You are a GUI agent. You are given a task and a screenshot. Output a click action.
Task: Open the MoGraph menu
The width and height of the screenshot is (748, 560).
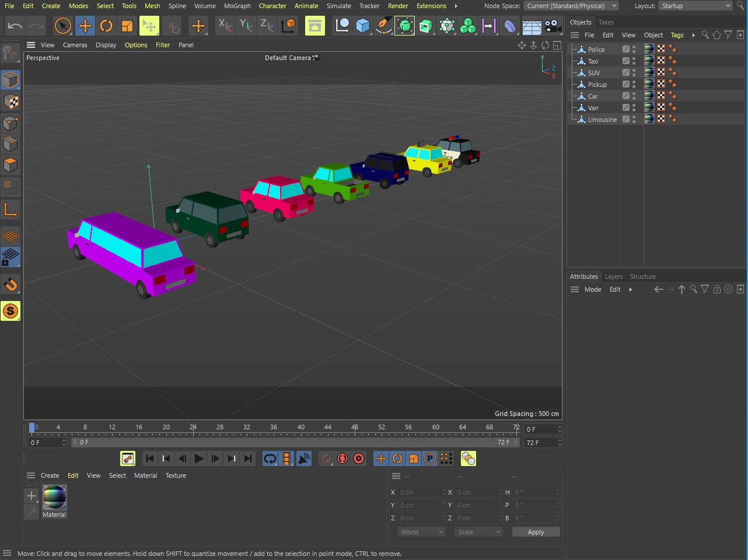coord(237,6)
